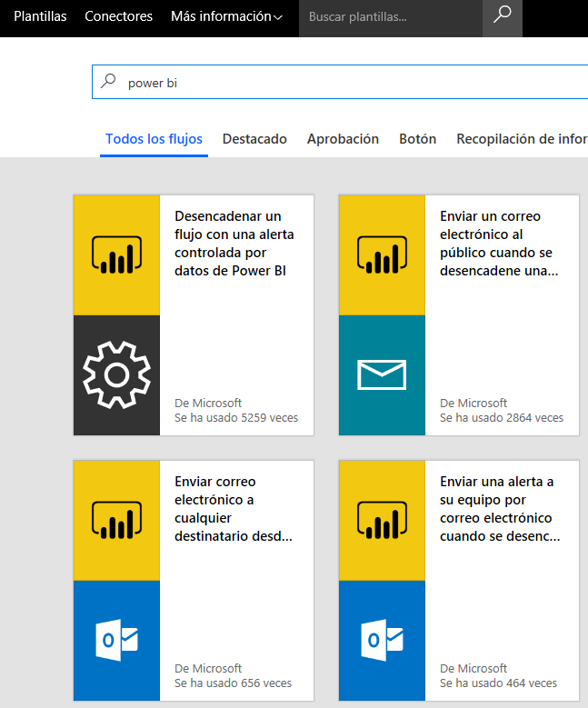
Task: Click 'De Microsoft' above '464 veces'
Action: click(x=473, y=668)
